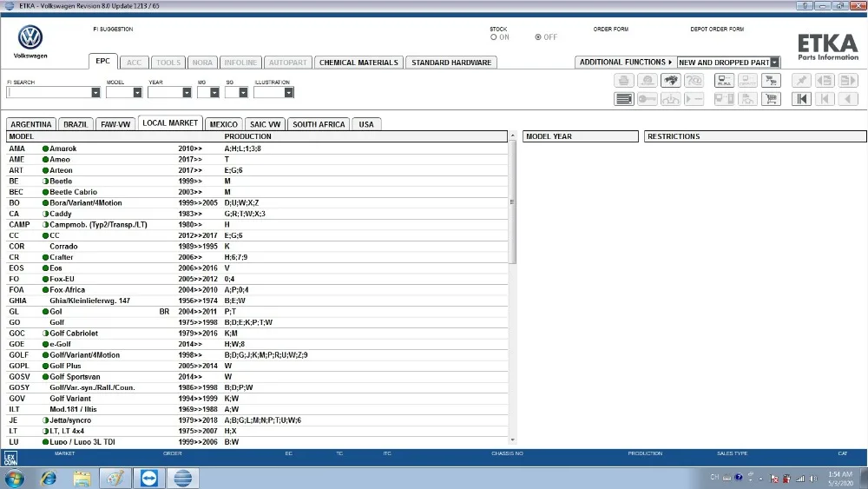Select the stock ON radio button

(493, 37)
